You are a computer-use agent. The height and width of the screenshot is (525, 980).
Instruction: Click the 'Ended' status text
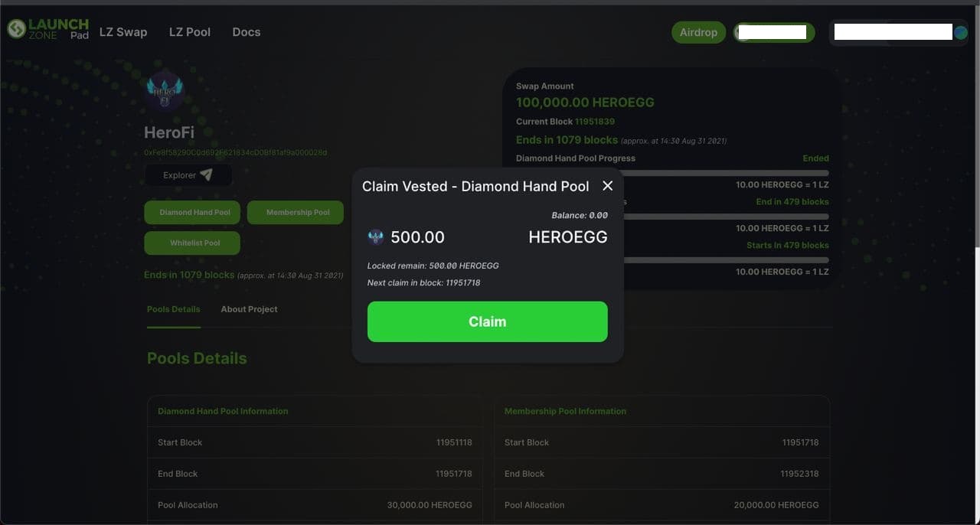[815, 158]
